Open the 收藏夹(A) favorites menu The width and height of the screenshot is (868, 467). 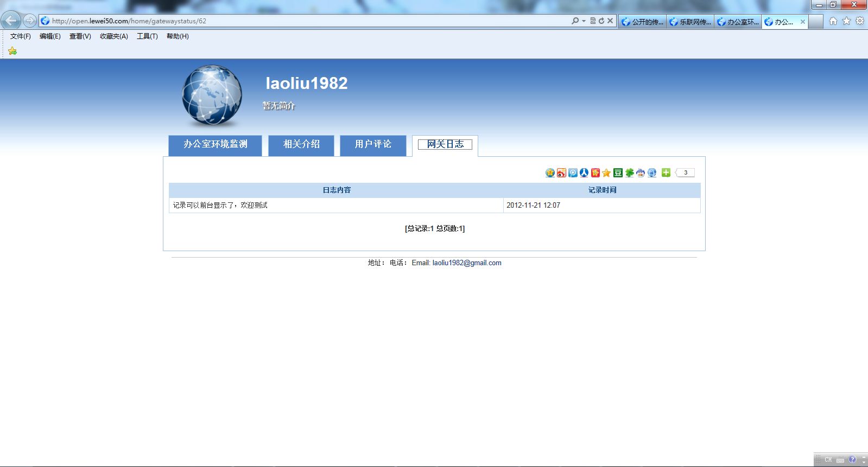point(113,36)
